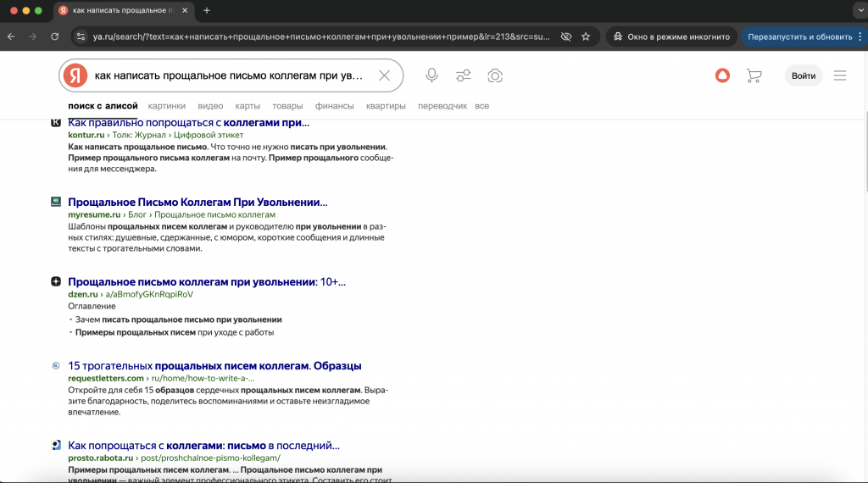Switch to 'видео' tab
This screenshot has width=868, height=483.
[x=210, y=106]
